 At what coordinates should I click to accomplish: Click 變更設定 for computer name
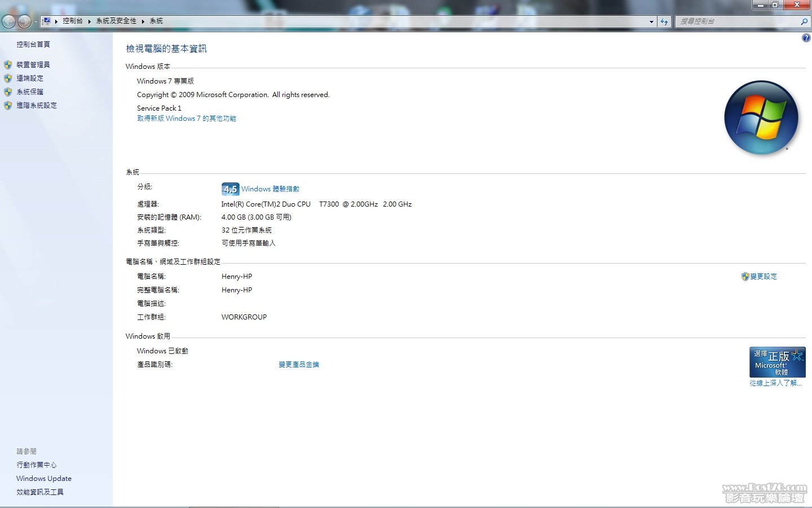(x=764, y=277)
